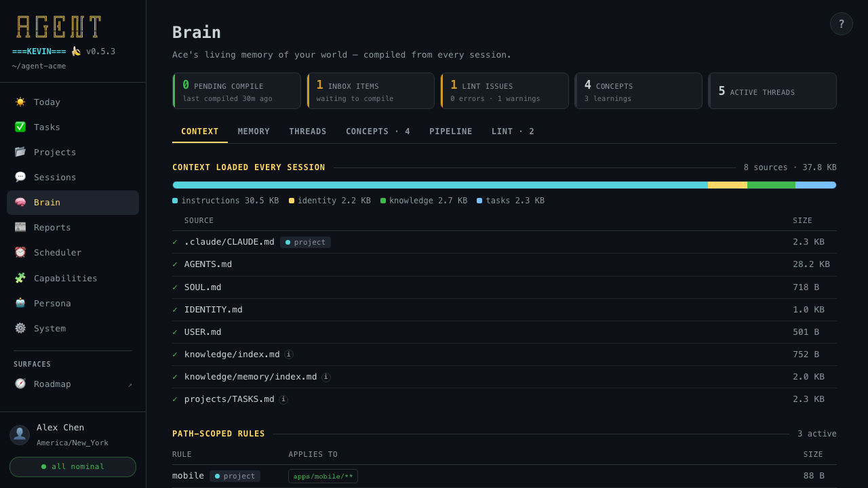The image size is (868, 488).
Task: Click Alex Chen's avatar icon
Action: [20, 435]
